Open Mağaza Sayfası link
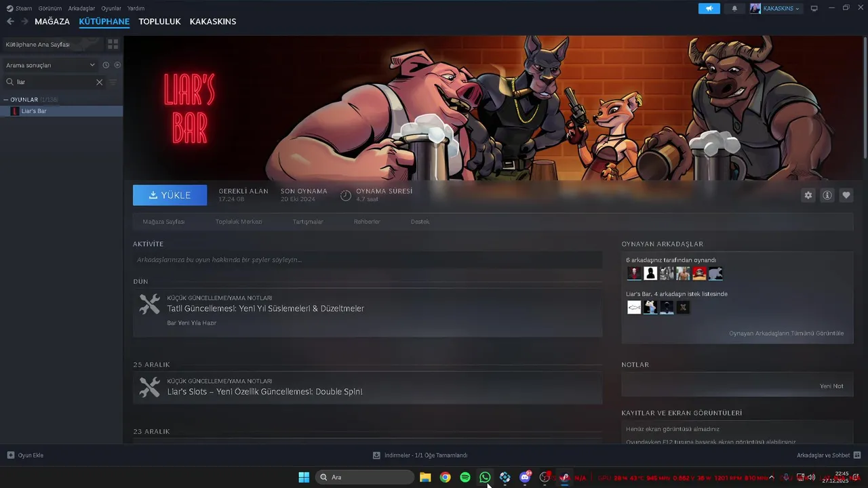The width and height of the screenshot is (868, 488). (163, 222)
